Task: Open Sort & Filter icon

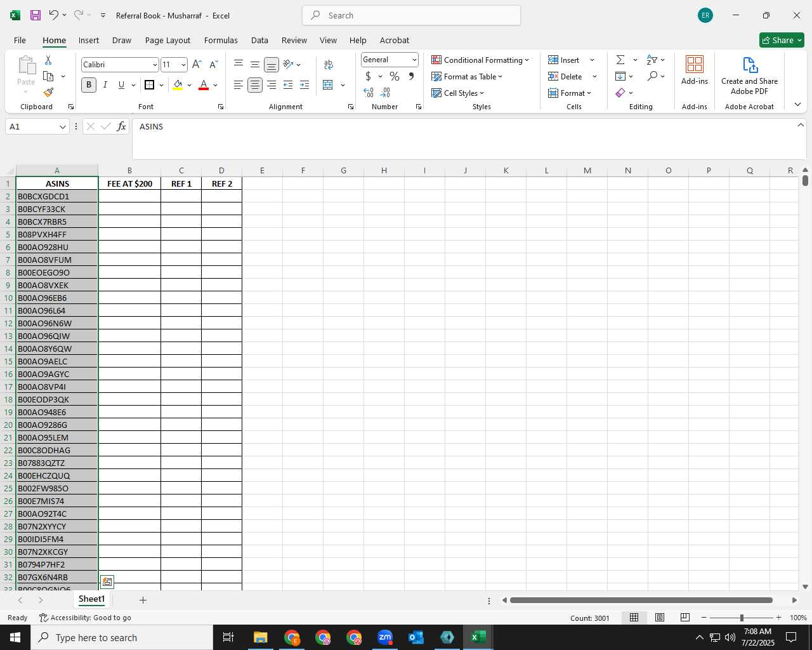Action: pos(652,60)
